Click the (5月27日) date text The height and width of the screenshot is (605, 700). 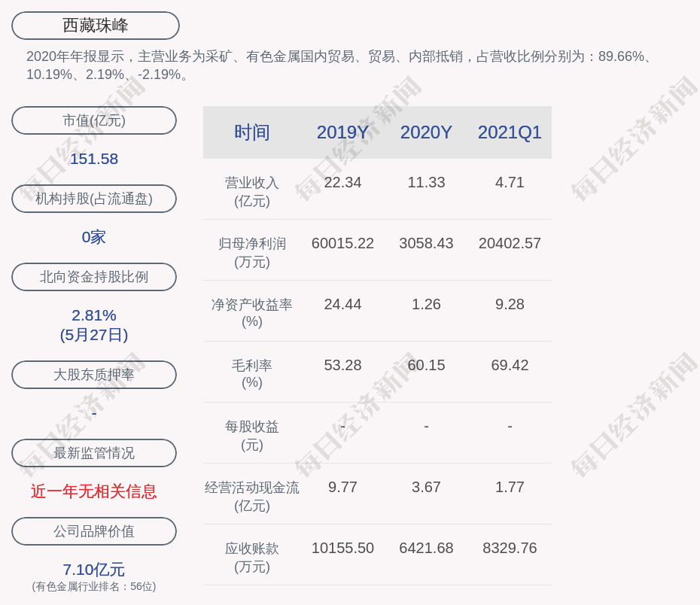[x=94, y=335]
